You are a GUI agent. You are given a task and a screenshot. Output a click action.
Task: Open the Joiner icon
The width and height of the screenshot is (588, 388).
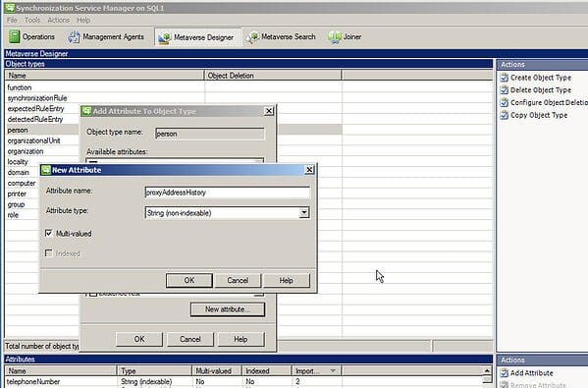point(335,36)
